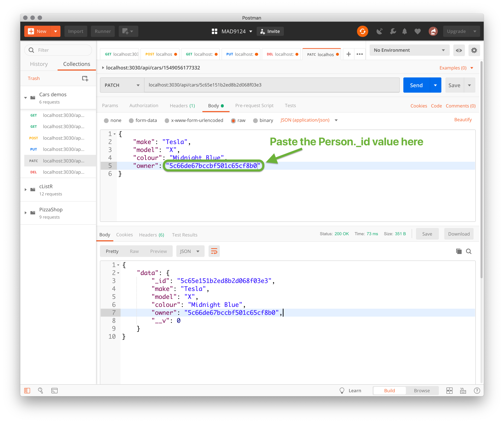Open the Upgrade dropdown arrow
Image resolution: width=504 pixels, height=423 pixels.
pyautogui.click(x=475, y=31)
